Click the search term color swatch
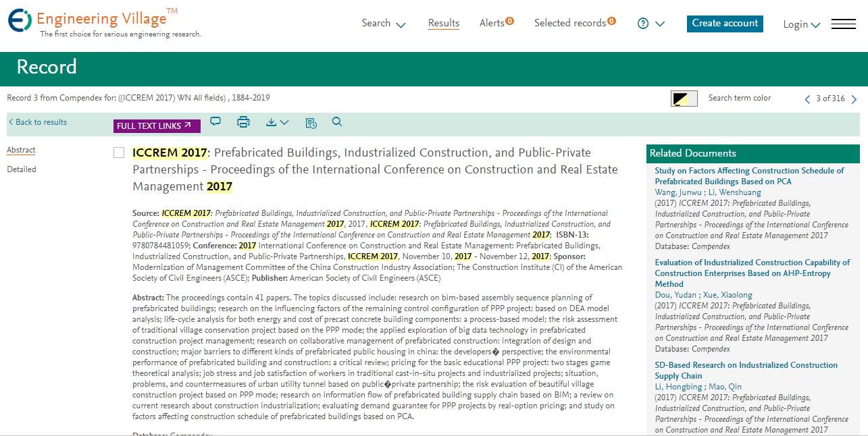Screen dimensions: 868x436 tap(684, 99)
